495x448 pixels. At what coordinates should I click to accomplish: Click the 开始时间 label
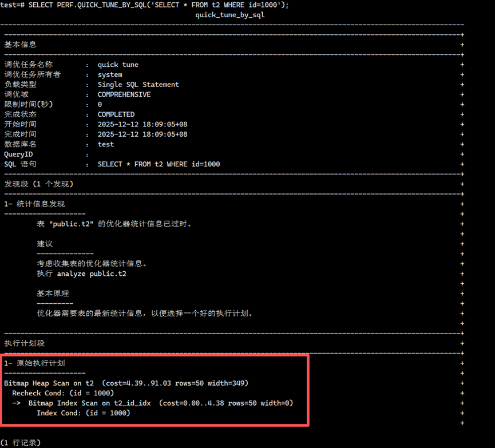(21, 124)
